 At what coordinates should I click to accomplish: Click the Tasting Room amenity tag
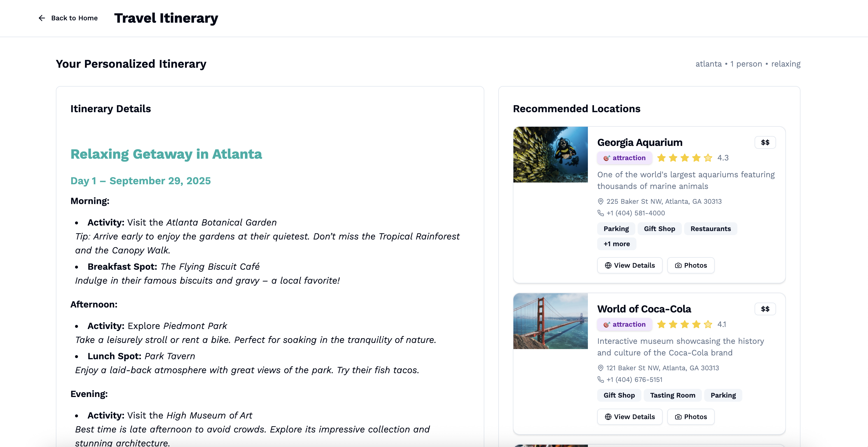[x=673, y=395]
